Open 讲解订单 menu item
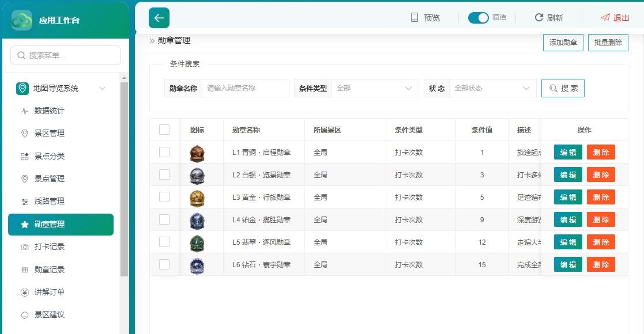The width and height of the screenshot is (644, 334). pyautogui.click(x=61, y=292)
